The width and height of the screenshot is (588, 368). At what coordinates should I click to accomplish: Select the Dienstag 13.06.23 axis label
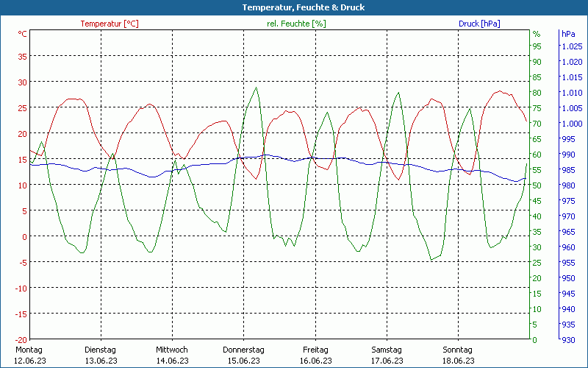(x=101, y=355)
